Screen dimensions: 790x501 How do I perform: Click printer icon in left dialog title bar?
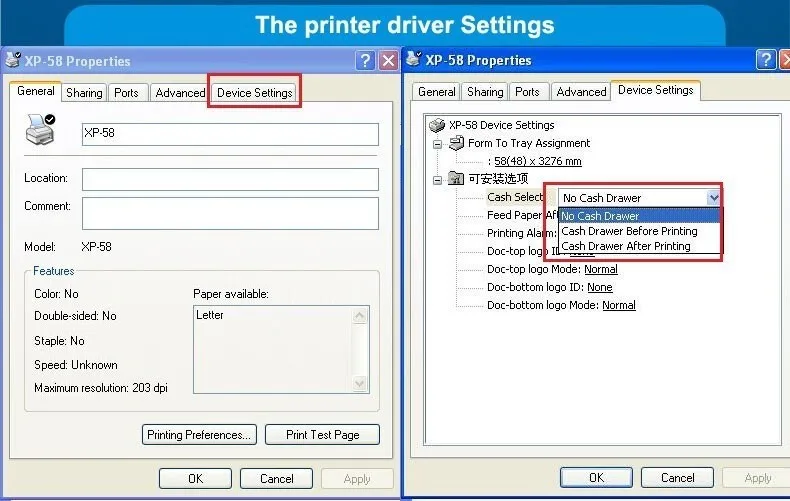click(x=13, y=60)
